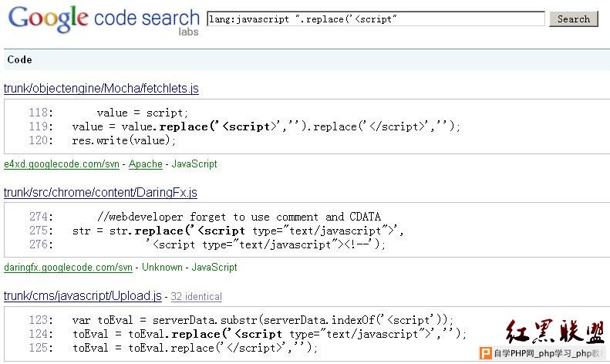Click the Apache license link
610x364 pixels.
click(146, 164)
